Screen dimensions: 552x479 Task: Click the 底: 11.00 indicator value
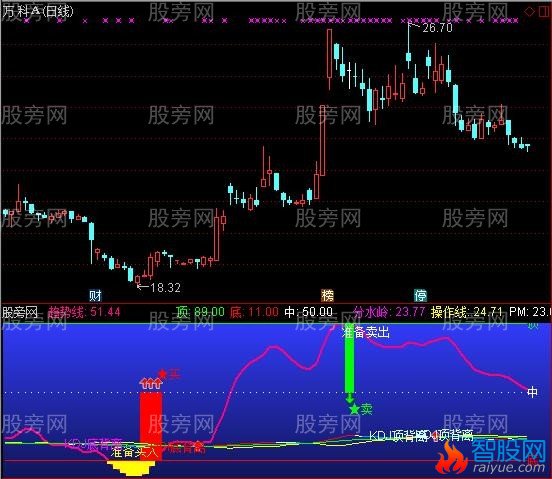coord(254,312)
